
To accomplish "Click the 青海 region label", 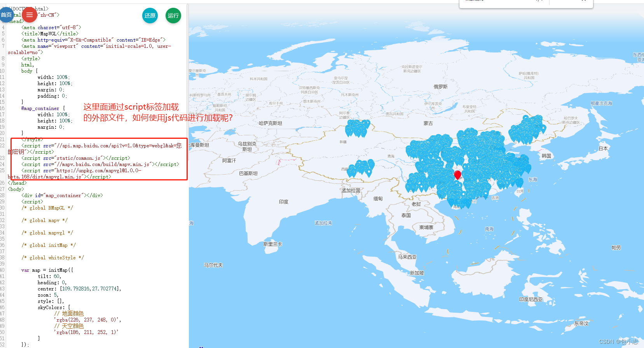I will (x=391, y=156).
